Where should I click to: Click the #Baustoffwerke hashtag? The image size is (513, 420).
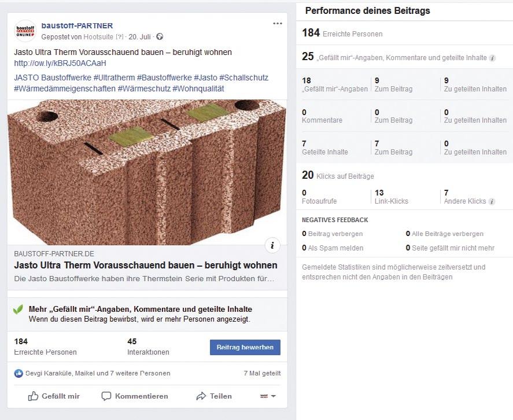pos(164,78)
